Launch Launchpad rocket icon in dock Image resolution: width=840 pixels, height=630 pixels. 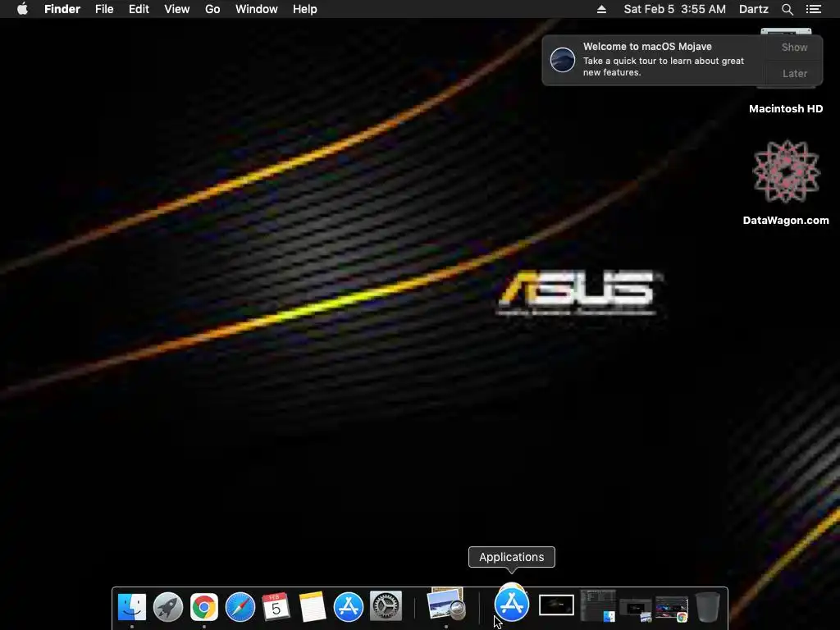167,607
